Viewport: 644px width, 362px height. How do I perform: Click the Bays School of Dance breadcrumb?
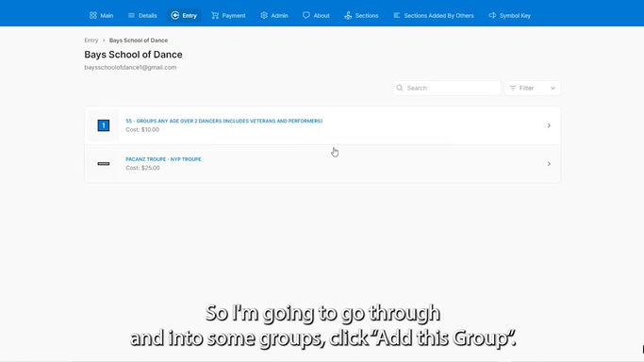(x=139, y=41)
